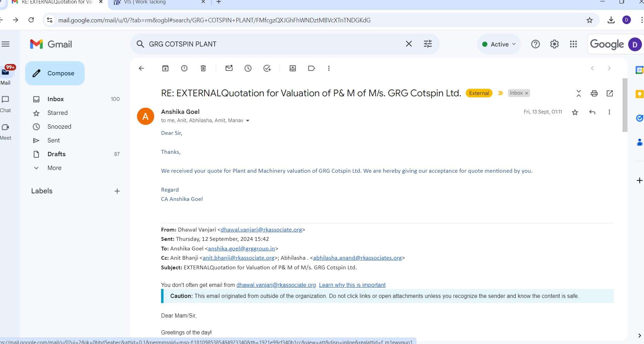Print the entire conversation
This screenshot has width=644, height=344.
pyautogui.click(x=594, y=93)
